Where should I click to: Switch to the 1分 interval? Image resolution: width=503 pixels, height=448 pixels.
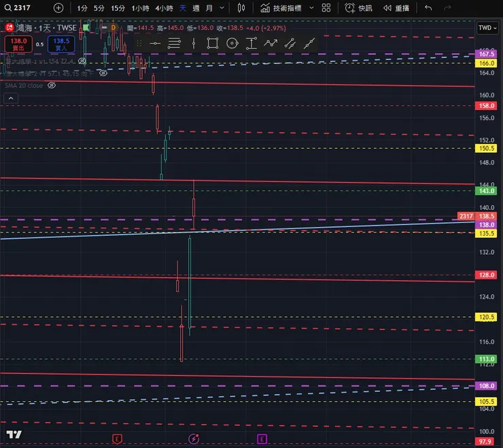point(82,8)
